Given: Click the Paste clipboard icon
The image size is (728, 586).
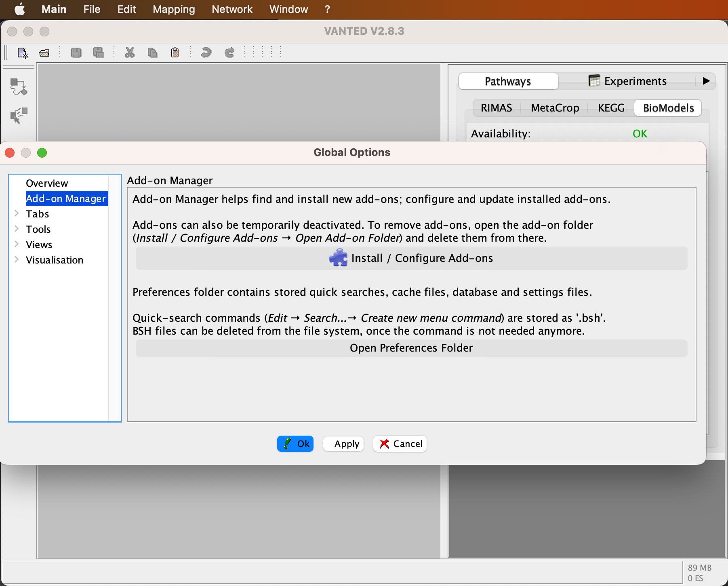Looking at the screenshot, I should pyautogui.click(x=175, y=53).
